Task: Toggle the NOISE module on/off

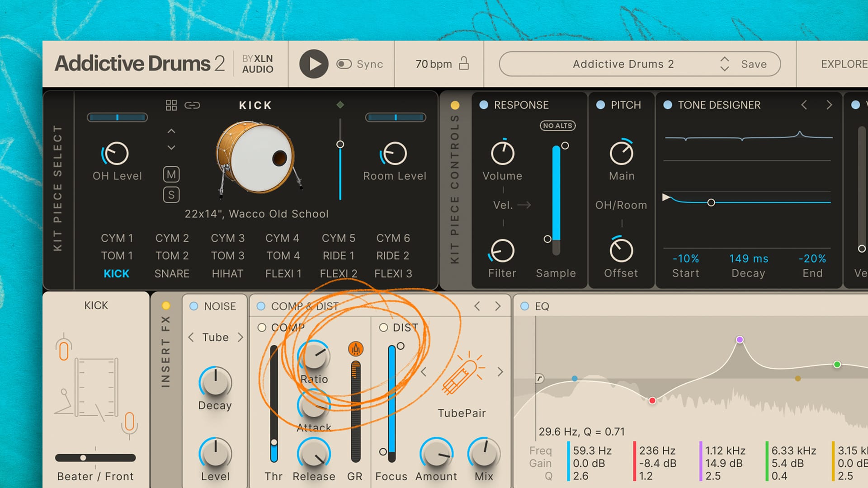Action: 194,306
